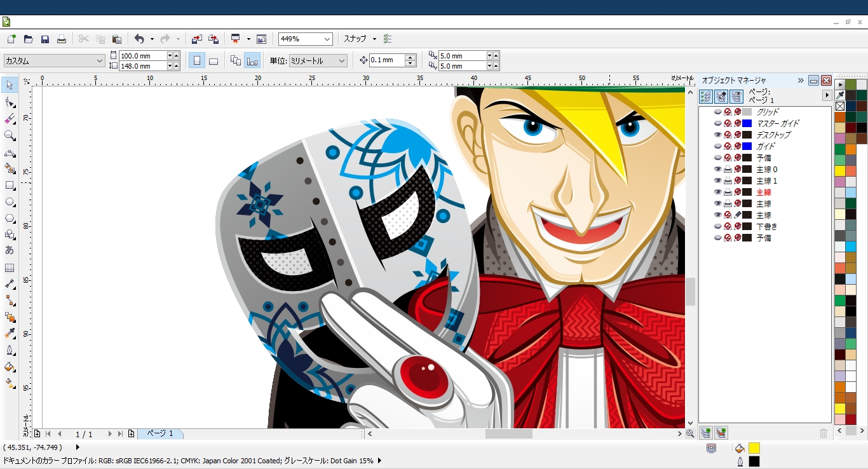Go to the next page arrow
The height and width of the screenshot is (469, 868).
click(110, 434)
